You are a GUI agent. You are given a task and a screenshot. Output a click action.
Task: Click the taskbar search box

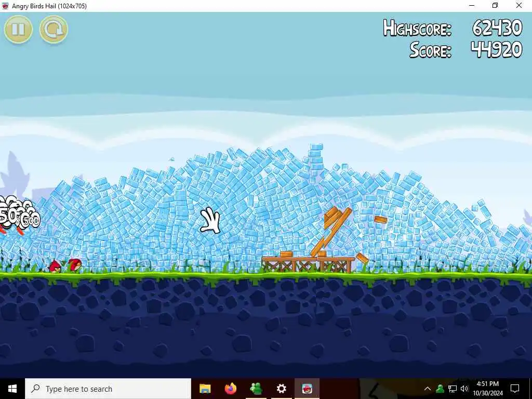108,389
